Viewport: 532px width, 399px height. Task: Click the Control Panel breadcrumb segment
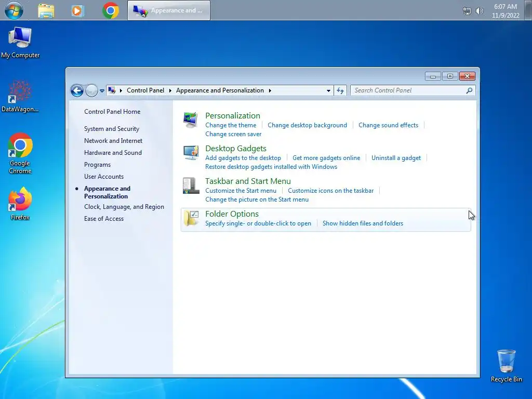click(145, 90)
